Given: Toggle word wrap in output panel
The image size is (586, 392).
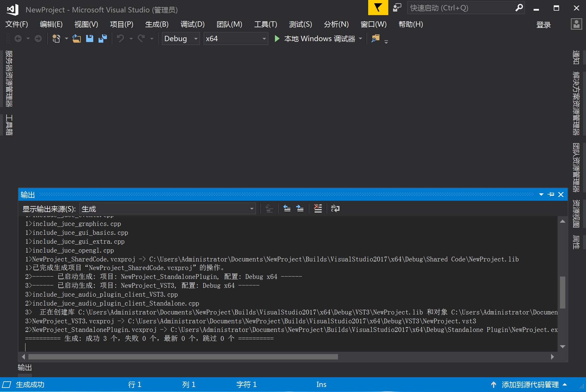Looking at the screenshot, I should [335, 208].
